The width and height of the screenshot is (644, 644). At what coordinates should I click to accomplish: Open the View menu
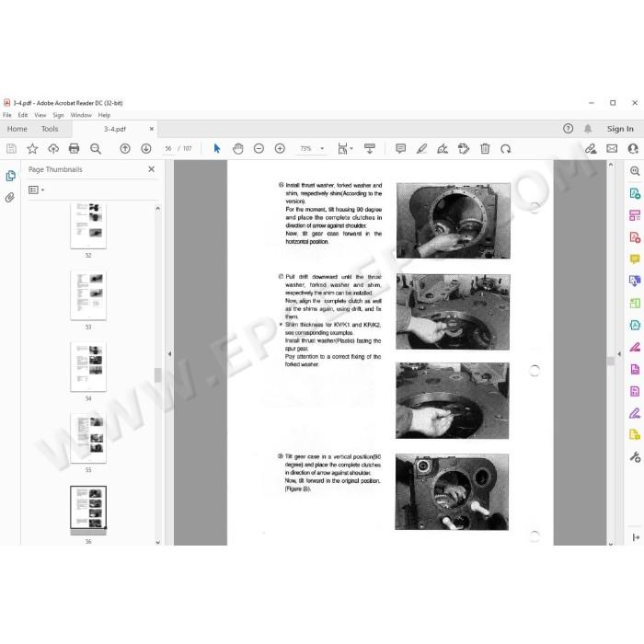point(40,115)
